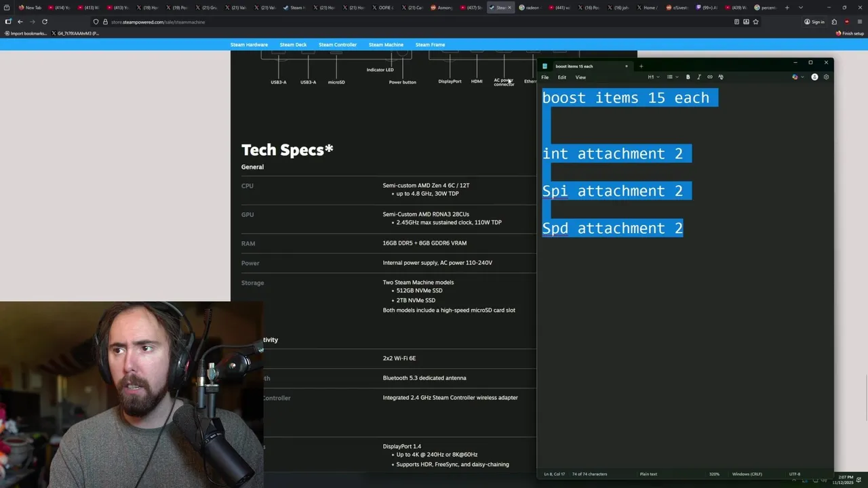This screenshot has height=488, width=868.
Task: Insert a link using Notepad's link icon
Action: [x=710, y=77]
